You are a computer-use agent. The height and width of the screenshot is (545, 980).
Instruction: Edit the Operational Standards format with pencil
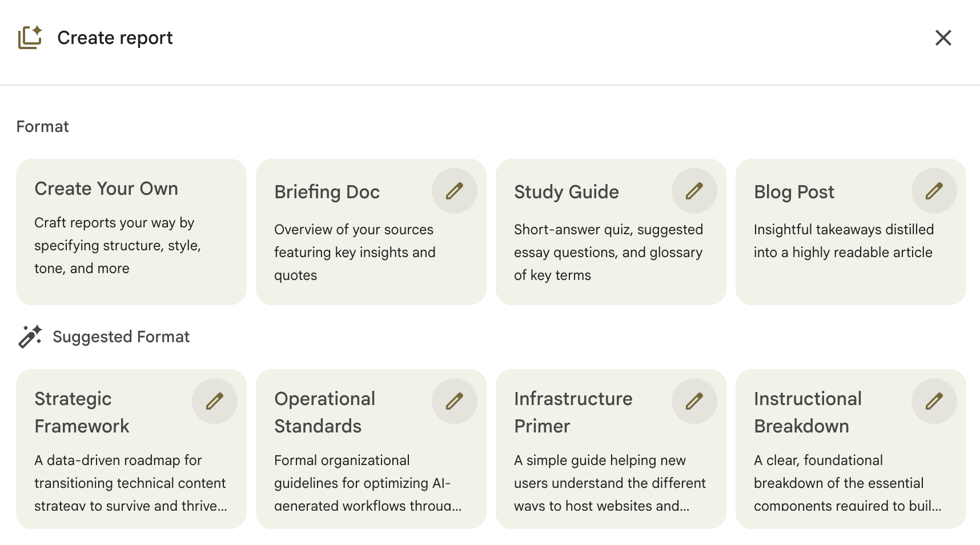click(x=454, y=401)
